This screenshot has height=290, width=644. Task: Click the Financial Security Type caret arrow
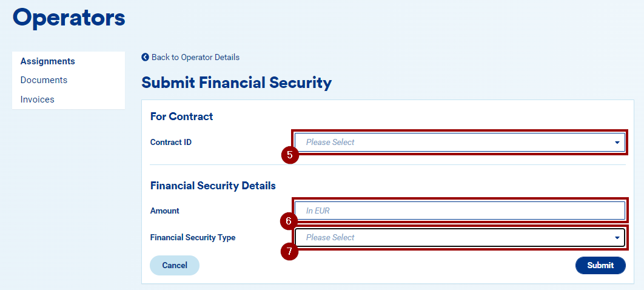617,238
